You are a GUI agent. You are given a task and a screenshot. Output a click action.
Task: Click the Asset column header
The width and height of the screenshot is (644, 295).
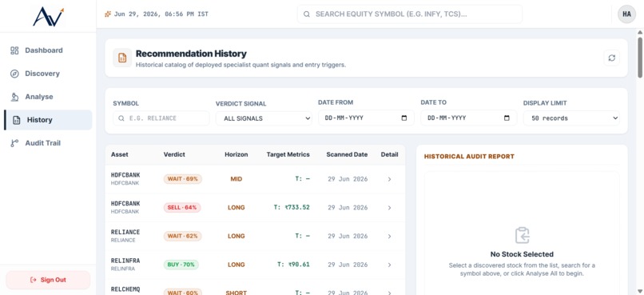(120, 154)
